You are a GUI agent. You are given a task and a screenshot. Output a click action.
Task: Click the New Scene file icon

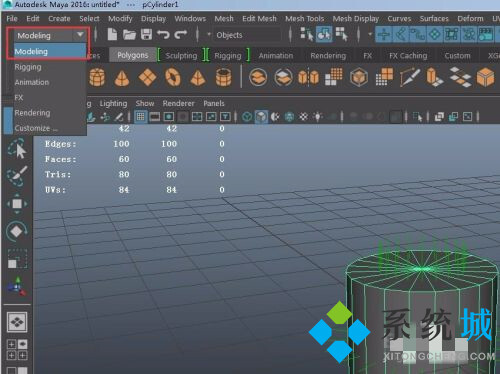[112, 34]
